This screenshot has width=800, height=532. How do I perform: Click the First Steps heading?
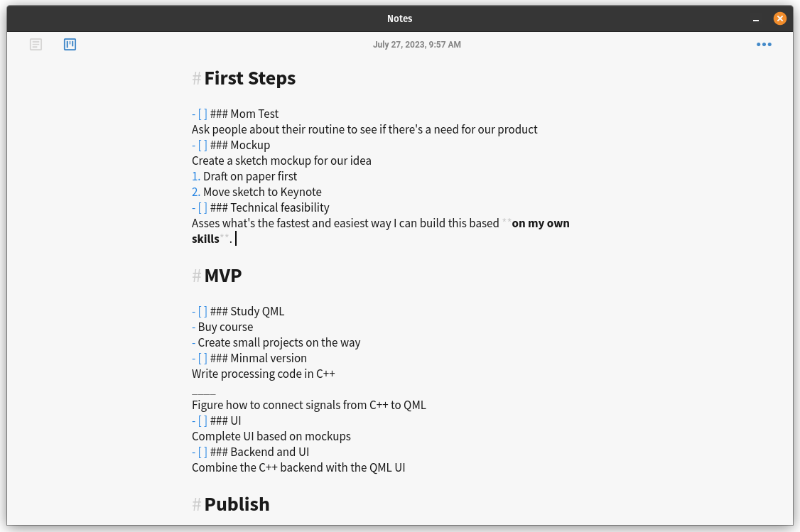tap(249, 78)
